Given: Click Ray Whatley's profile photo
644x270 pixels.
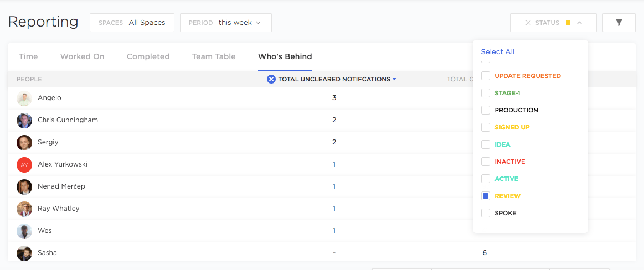Looking at the screenshot, I should click(x=24, y=209).
